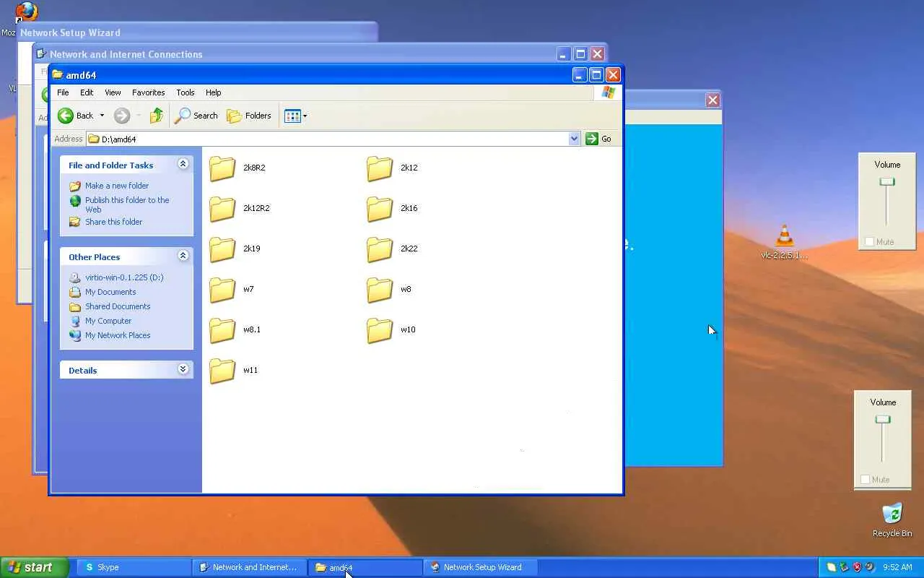Select the 2k12 folder
This screenshot has height=578, width=924.
pyautogui.click(x=380, y=168)
